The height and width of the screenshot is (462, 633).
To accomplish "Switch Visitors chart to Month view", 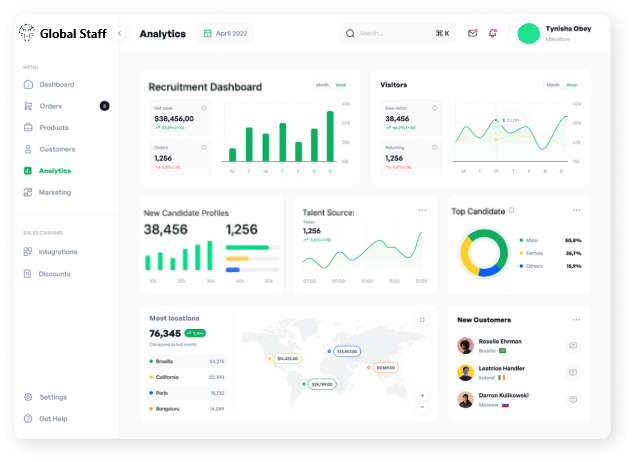I will (553, 85).
